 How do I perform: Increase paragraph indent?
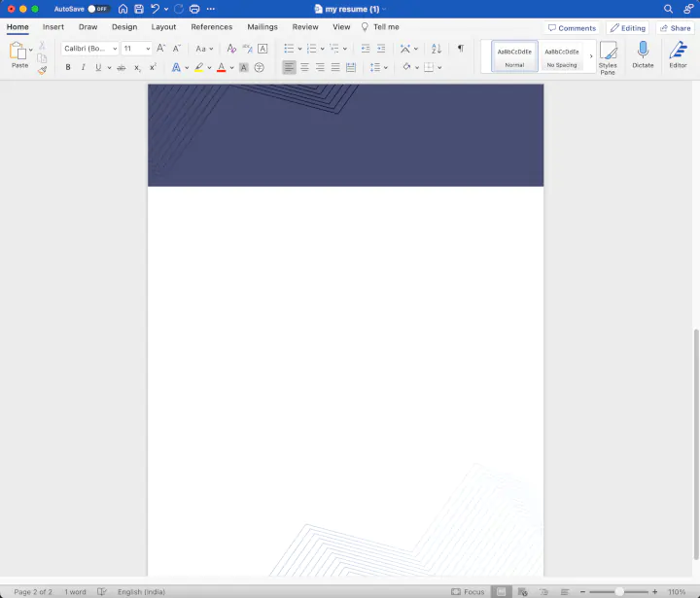click(381, 49)
